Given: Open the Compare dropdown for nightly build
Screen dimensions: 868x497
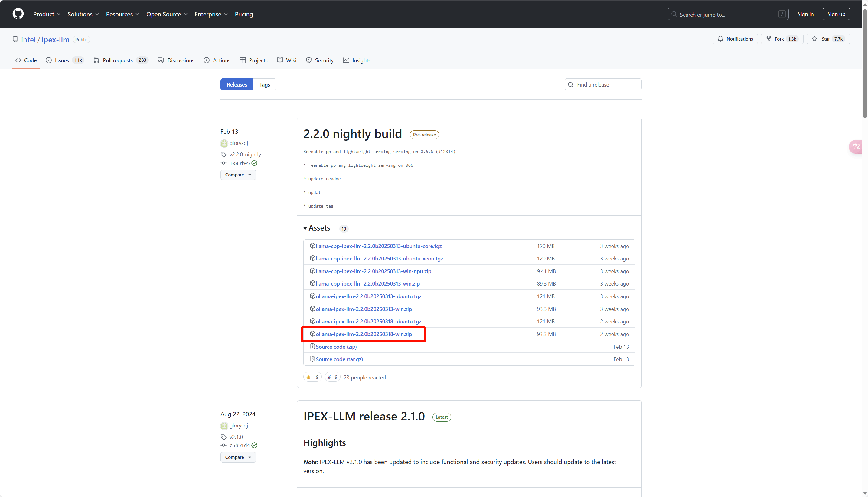Looking at the screenshot, I should coord(238,175).
